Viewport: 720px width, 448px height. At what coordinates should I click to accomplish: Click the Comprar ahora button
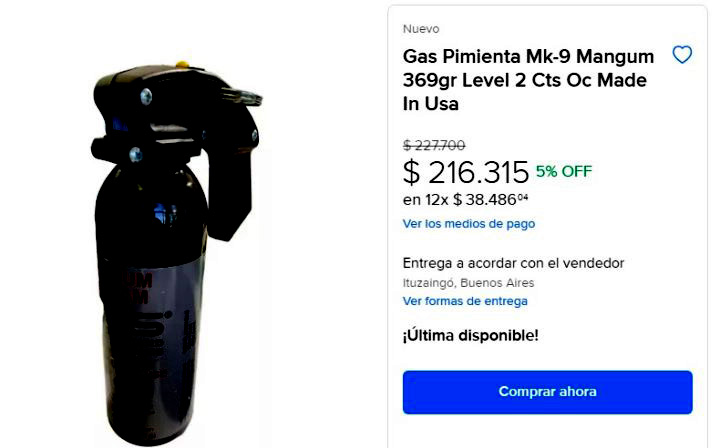547,392
